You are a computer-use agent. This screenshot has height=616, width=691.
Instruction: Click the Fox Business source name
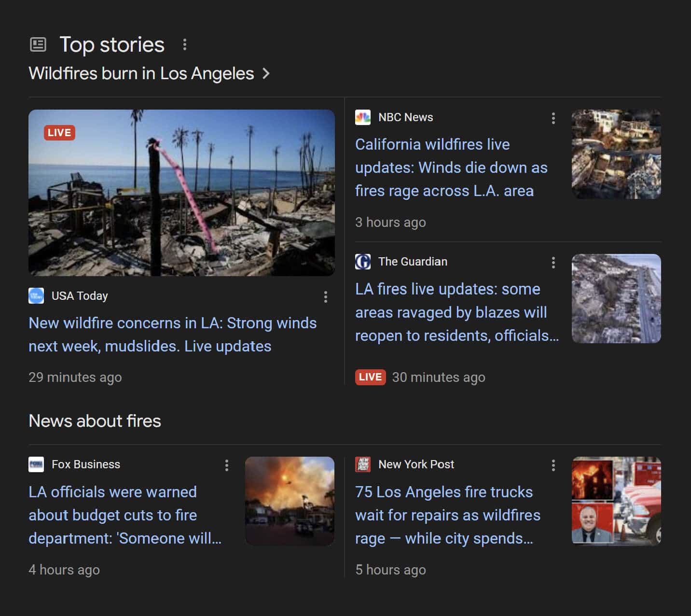pyautogui.click(x=86, y=464)
